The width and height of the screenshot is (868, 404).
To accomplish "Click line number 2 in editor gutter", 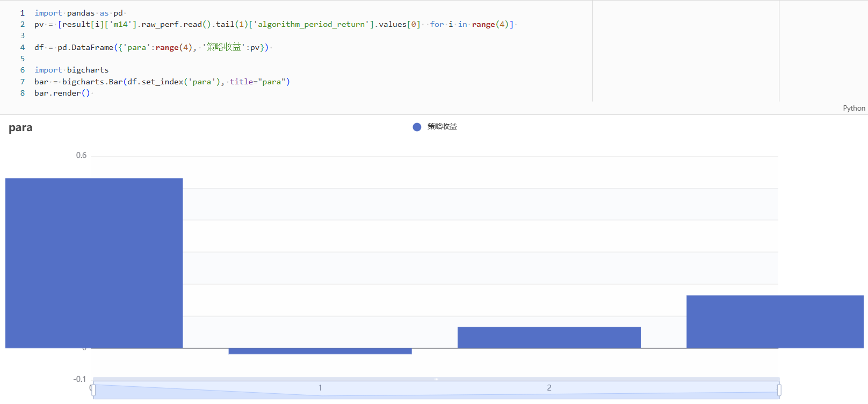I will [23, 24].
